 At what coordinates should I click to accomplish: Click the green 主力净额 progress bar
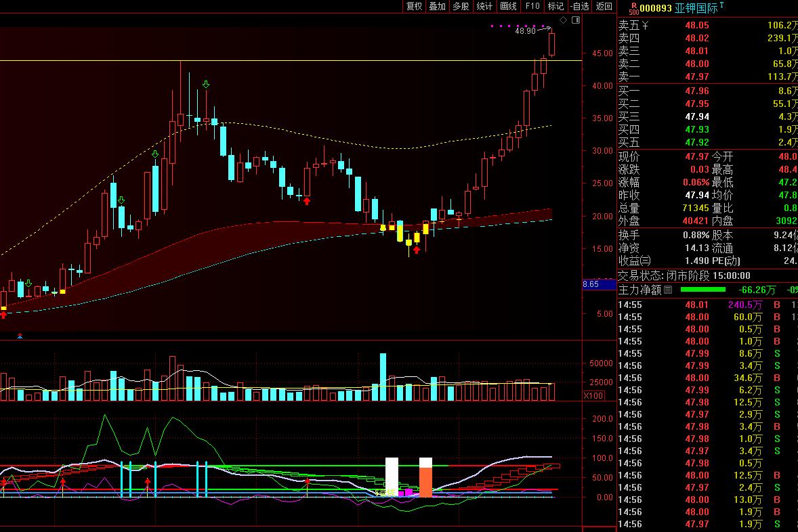click(x=703, y=290)
